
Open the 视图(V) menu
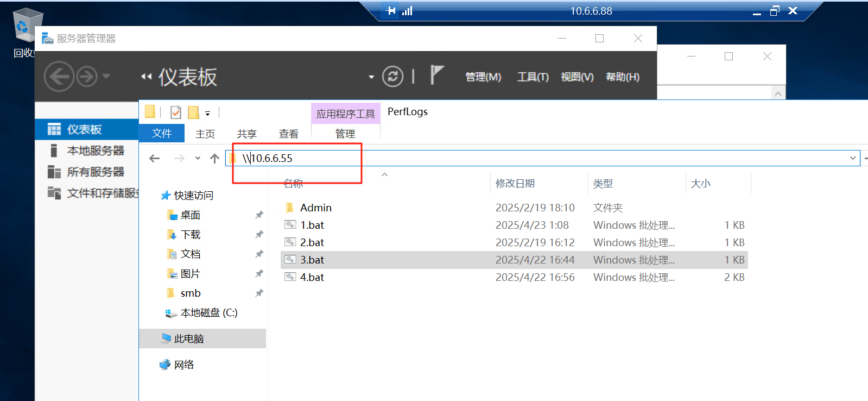577,77
